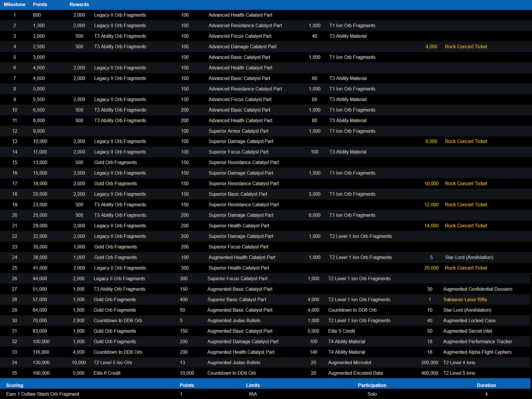Click T2 Level 5 Iso Orb reward
Image resolution: width=532 pixels, height=399 pixels.
click(x=112, y=362)
